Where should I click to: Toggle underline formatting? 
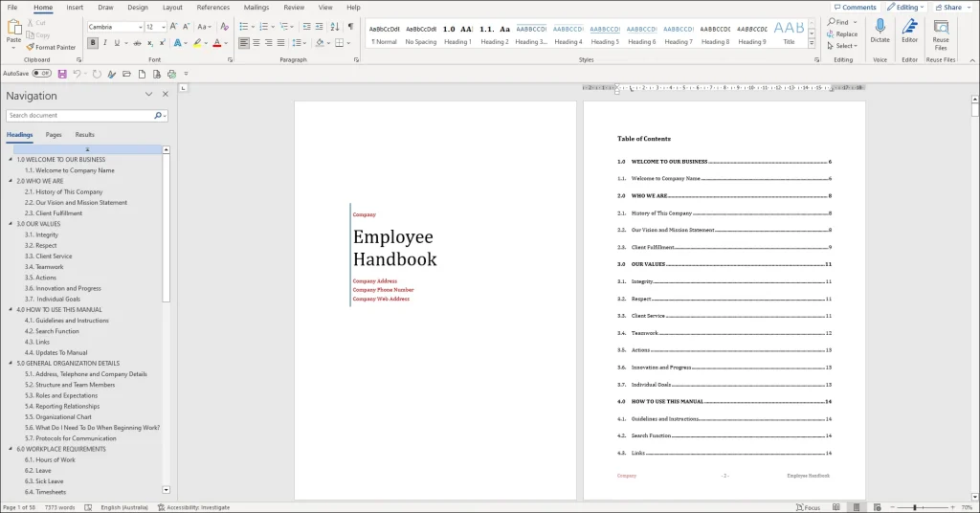(116, 43)
